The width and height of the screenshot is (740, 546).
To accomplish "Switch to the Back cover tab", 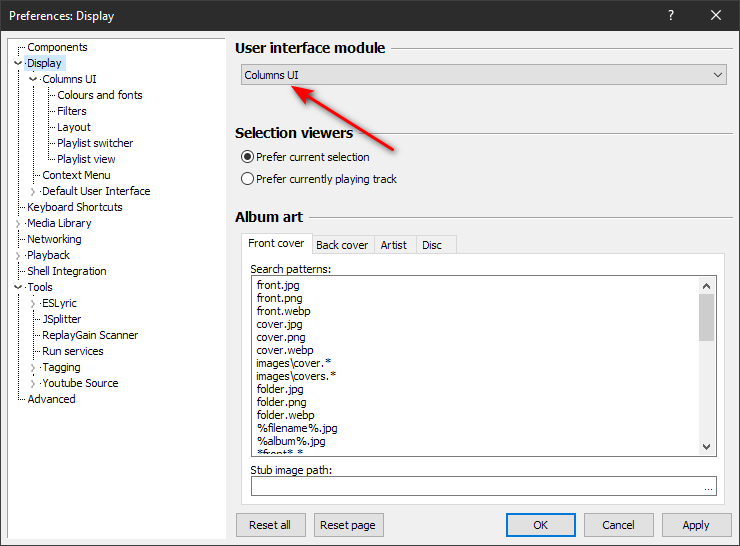I will click(342, 245).
